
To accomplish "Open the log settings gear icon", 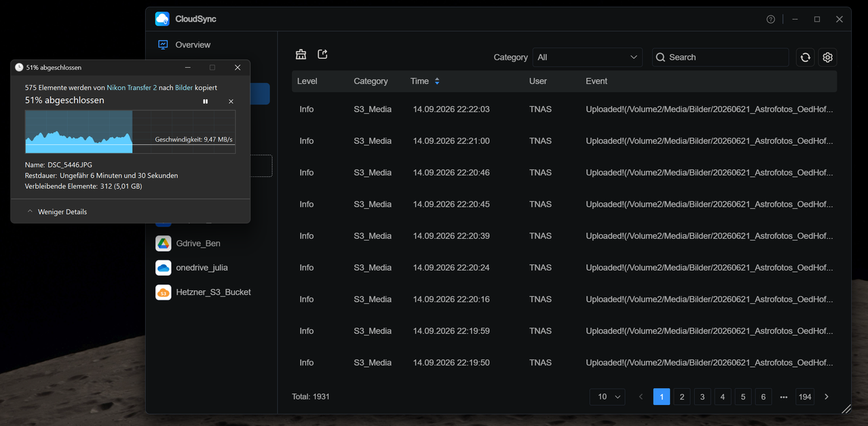I will coord(827,58).
